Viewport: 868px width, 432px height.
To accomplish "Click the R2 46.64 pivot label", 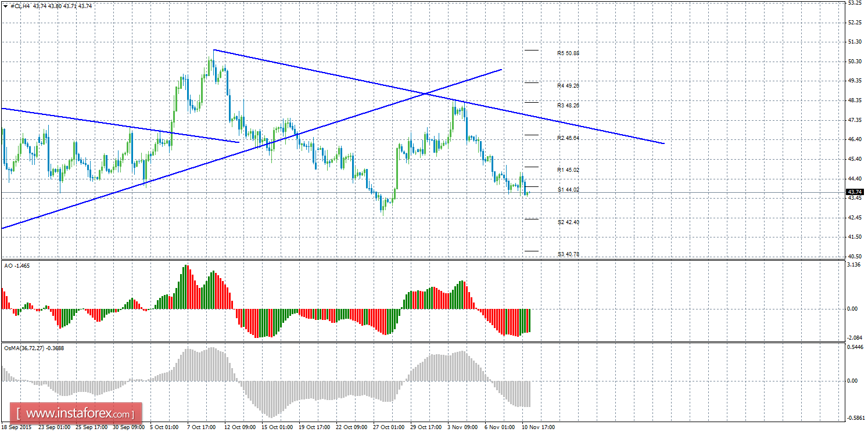I will (568, 138).
